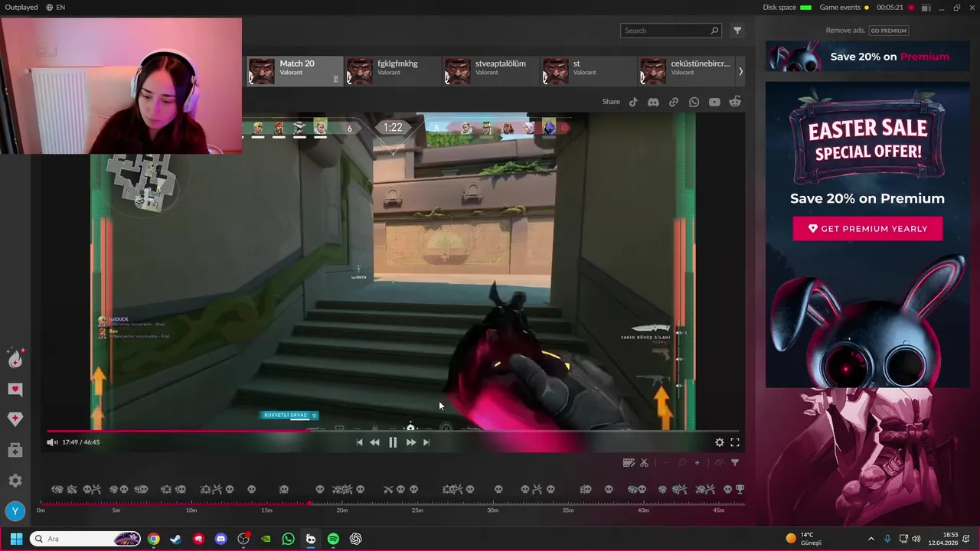Viewport: 980px width, 551px height.
Task: Open the Windows Start menu
Action: point(16,539)
